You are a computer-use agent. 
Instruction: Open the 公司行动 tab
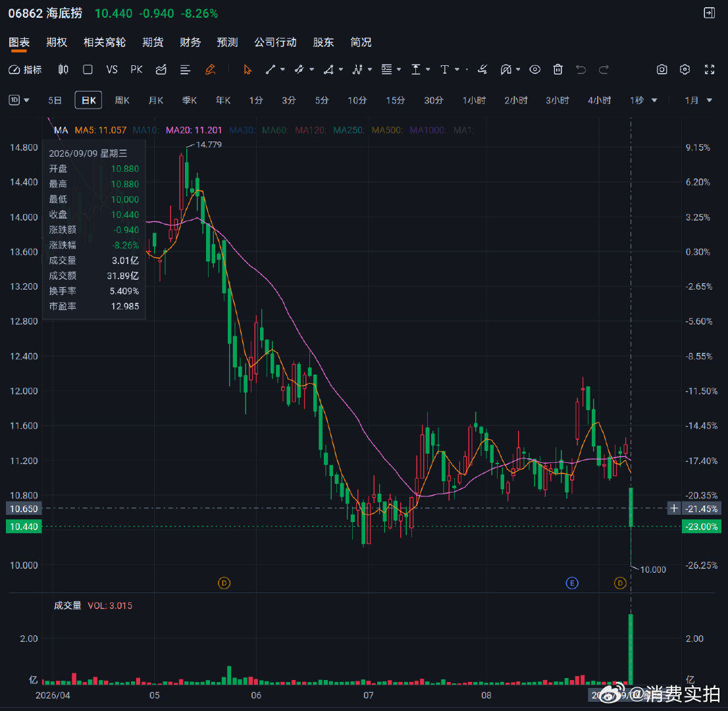pos(275,42)
